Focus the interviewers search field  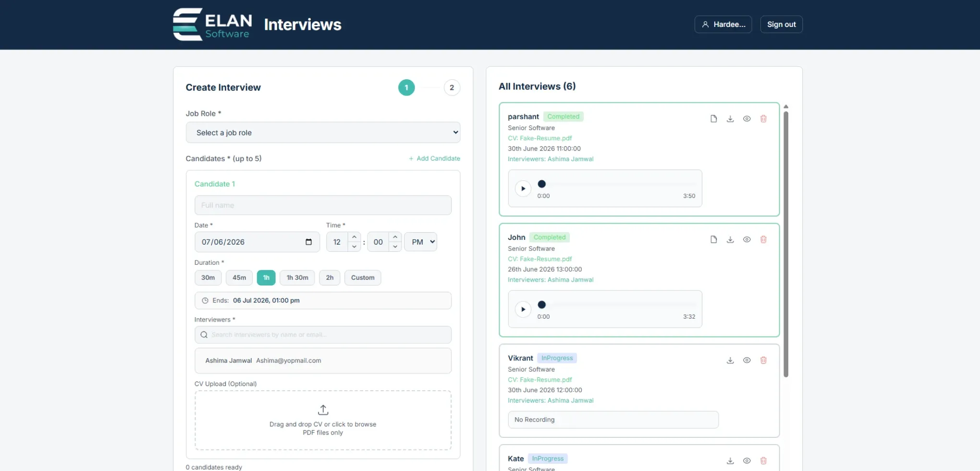pos(323,335)
